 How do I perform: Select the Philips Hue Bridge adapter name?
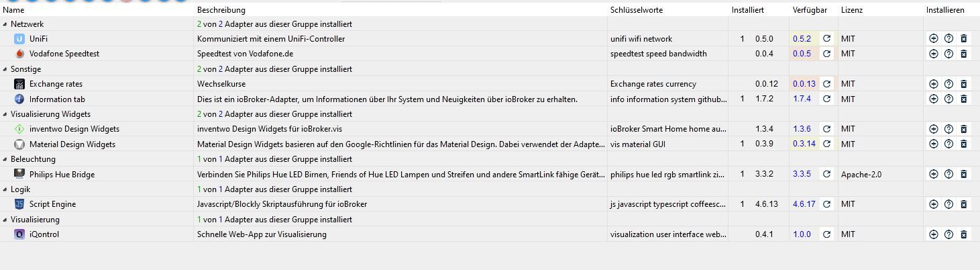pos(62,174)
